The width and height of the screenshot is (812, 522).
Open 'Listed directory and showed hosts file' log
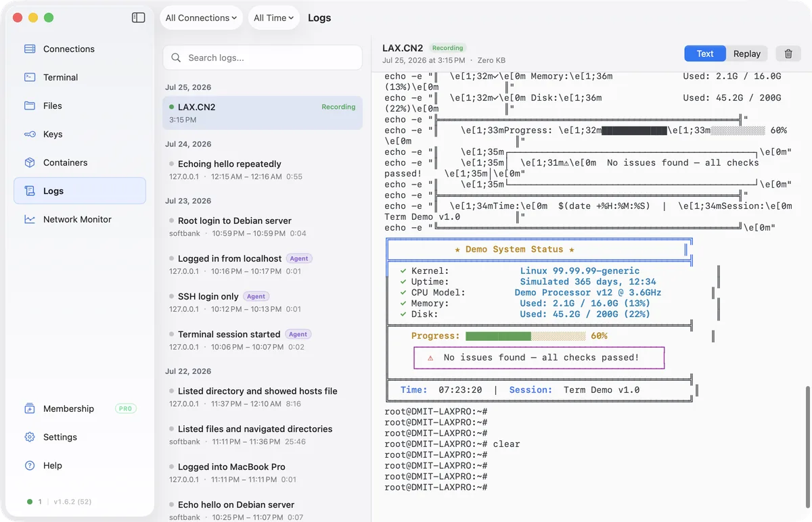263,397
